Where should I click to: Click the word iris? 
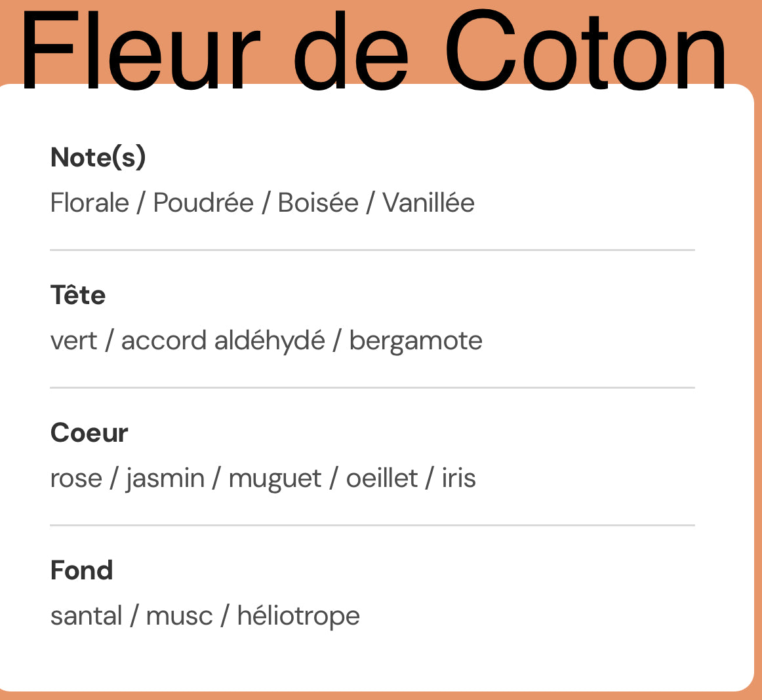458,478
